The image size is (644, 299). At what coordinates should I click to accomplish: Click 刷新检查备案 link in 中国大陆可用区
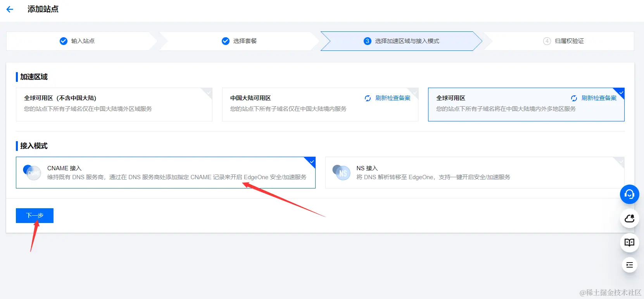(x=393, y=98)
